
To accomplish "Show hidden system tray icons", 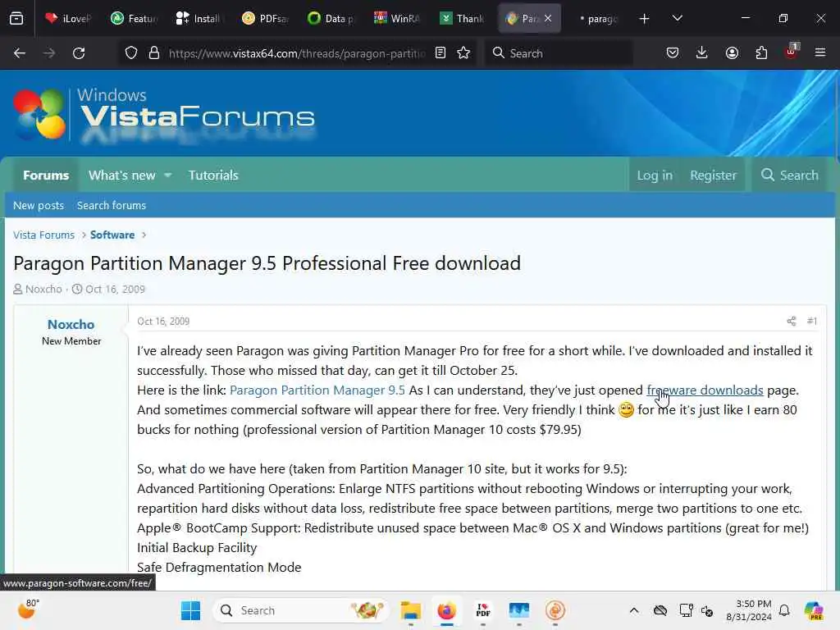I will coord(634,610).
